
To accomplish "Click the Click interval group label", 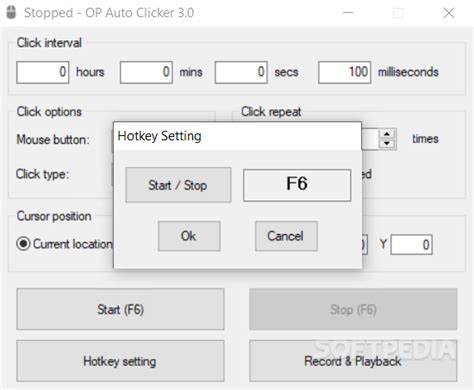I will 49,43.
